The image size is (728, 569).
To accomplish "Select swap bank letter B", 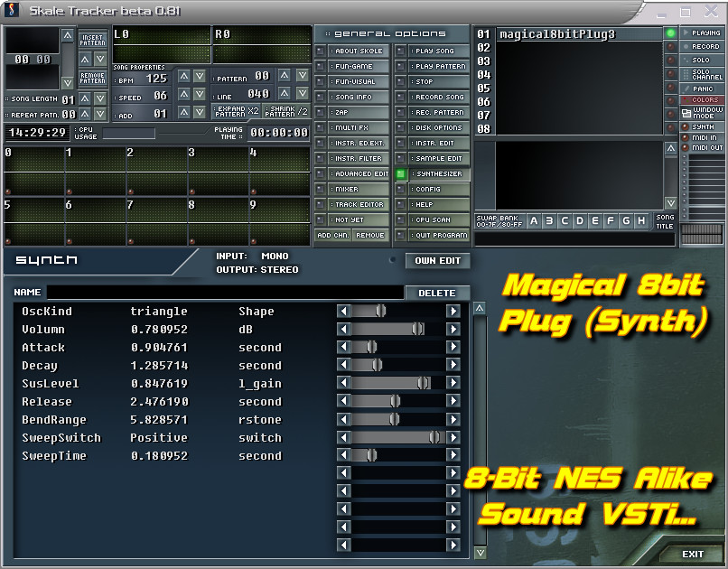I will pos(549,221).
